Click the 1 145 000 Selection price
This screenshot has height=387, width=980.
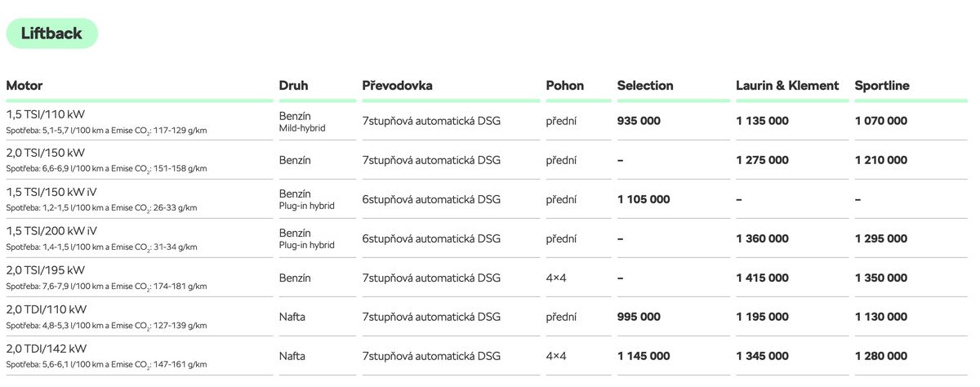644,356
